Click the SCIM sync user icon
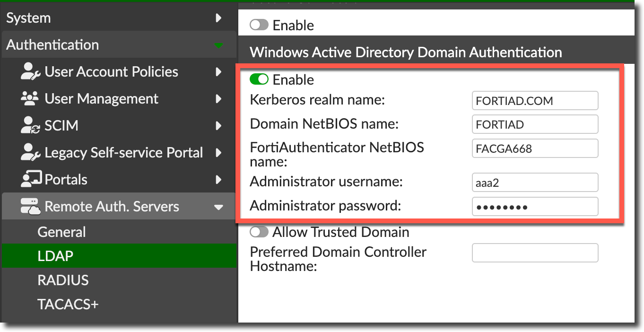The width and height of the screenshot is (644, 332). pyautogui.click(x=31, y=126)
